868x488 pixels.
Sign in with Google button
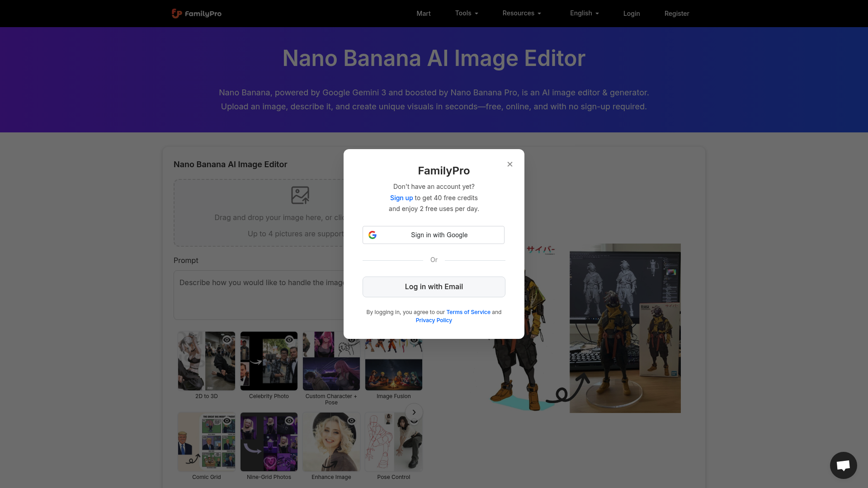[x=434, y=235]
